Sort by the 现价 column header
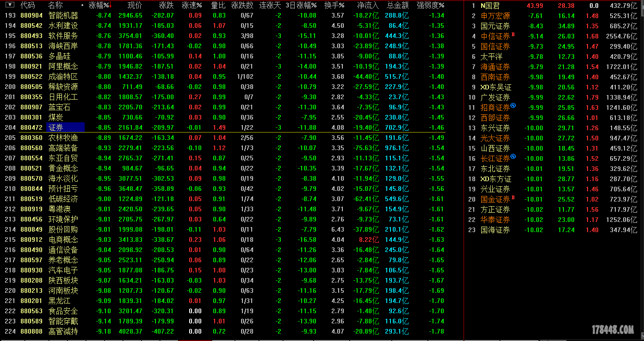 click(135, 5)
